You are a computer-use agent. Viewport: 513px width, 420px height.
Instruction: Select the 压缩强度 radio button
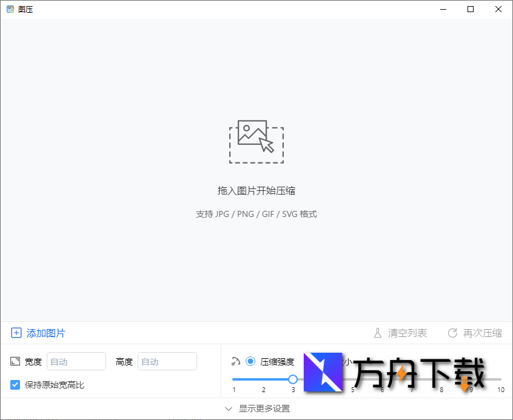coord(251,361)
